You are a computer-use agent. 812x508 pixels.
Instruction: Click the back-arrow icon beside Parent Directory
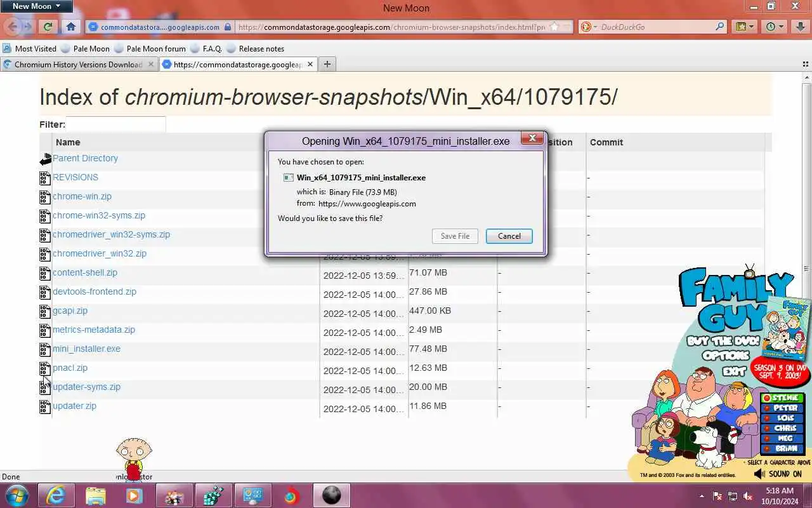point(45,159)
